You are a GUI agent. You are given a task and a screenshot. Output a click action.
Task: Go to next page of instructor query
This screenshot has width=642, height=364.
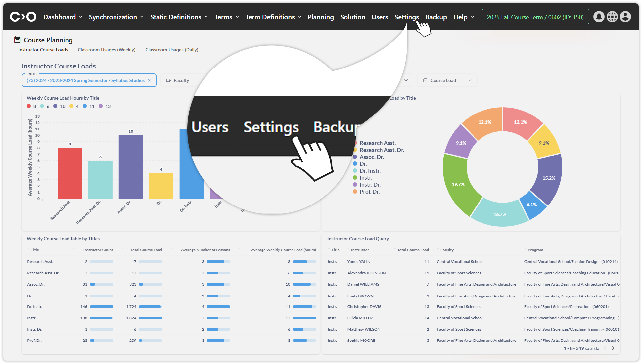pyautogui.click(x=613, y=348)
